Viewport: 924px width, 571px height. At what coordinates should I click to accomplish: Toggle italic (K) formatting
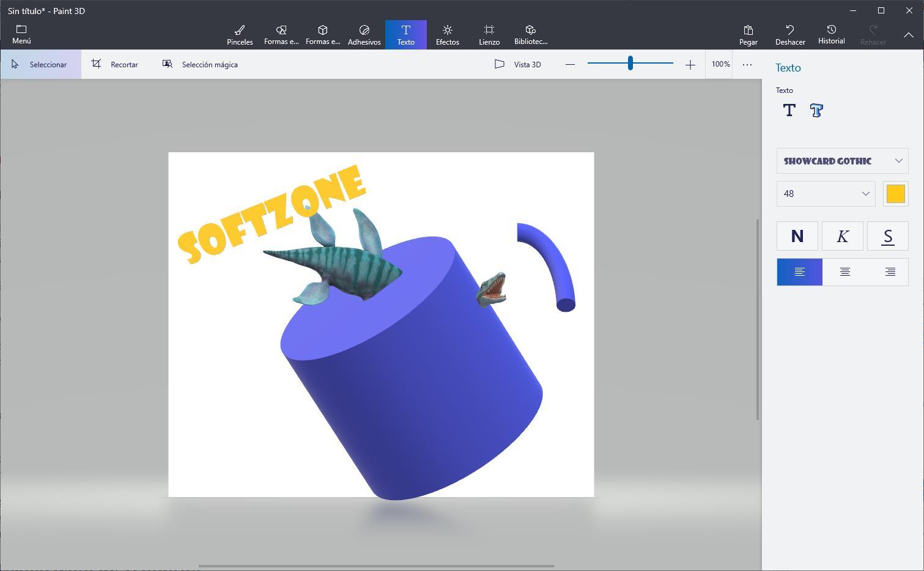(843, 236)
